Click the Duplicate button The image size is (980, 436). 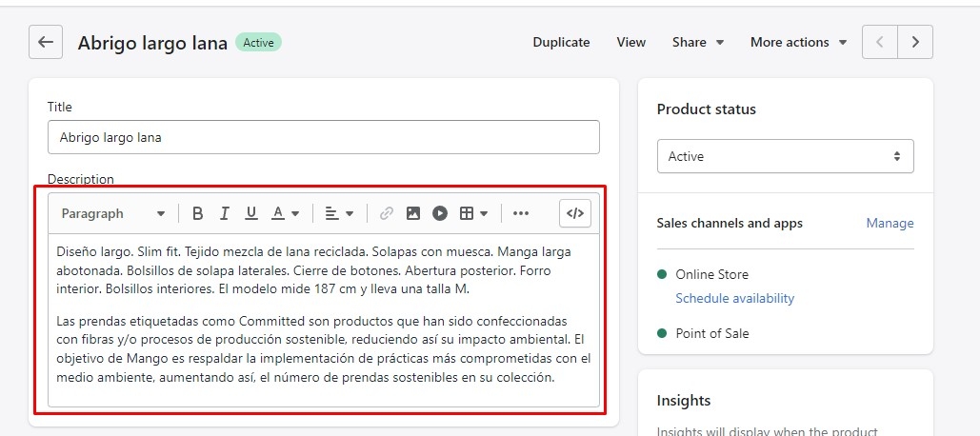[x=561, y=42]
